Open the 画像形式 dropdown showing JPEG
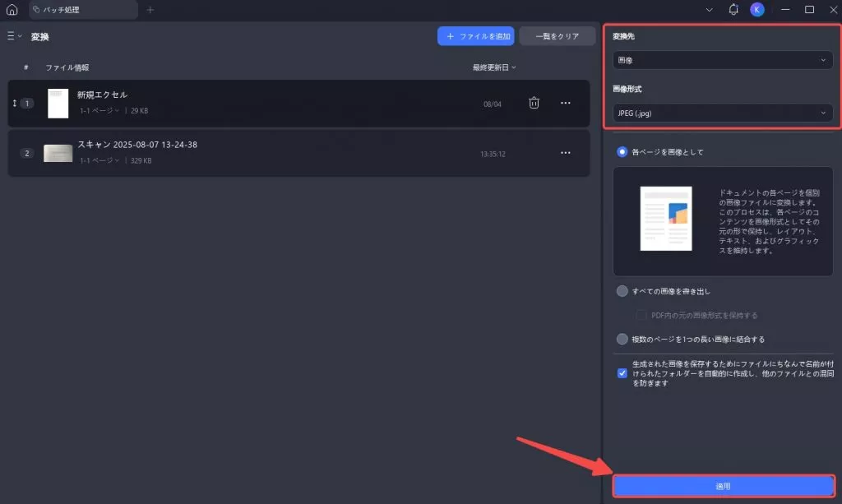 [723, 113]
